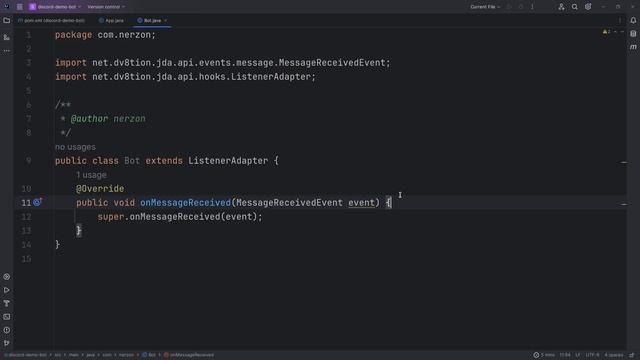Switch to the App.java tab

coord(111,20)
